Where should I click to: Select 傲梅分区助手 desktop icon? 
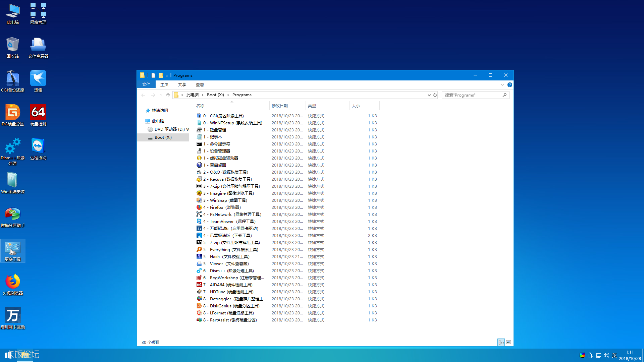click(13, 217)
